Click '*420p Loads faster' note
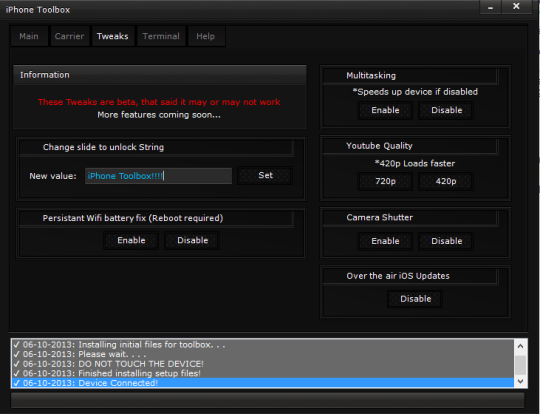The width and height of the screenshot is (540, 414). (x=415, y=163)
